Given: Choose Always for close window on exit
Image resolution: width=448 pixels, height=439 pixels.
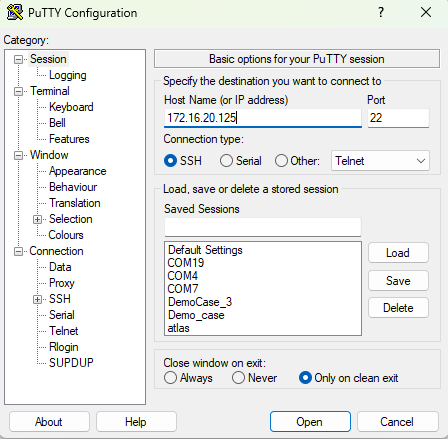Looking at the screenshot, I should (x=170, y=378).
